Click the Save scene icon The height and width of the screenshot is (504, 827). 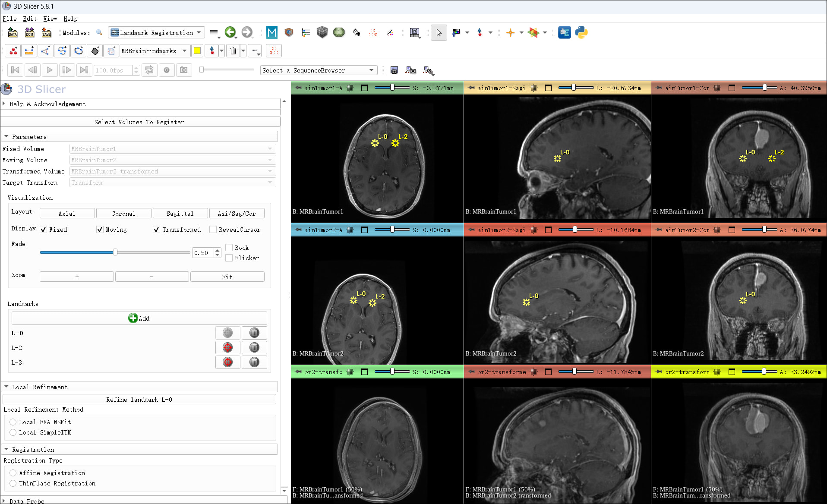[46, 32]
